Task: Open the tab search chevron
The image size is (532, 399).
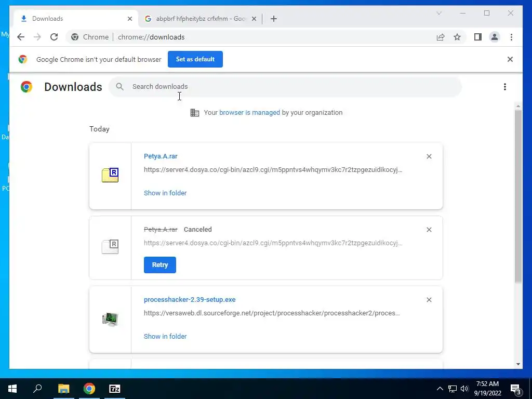Action: pos(438,13)
